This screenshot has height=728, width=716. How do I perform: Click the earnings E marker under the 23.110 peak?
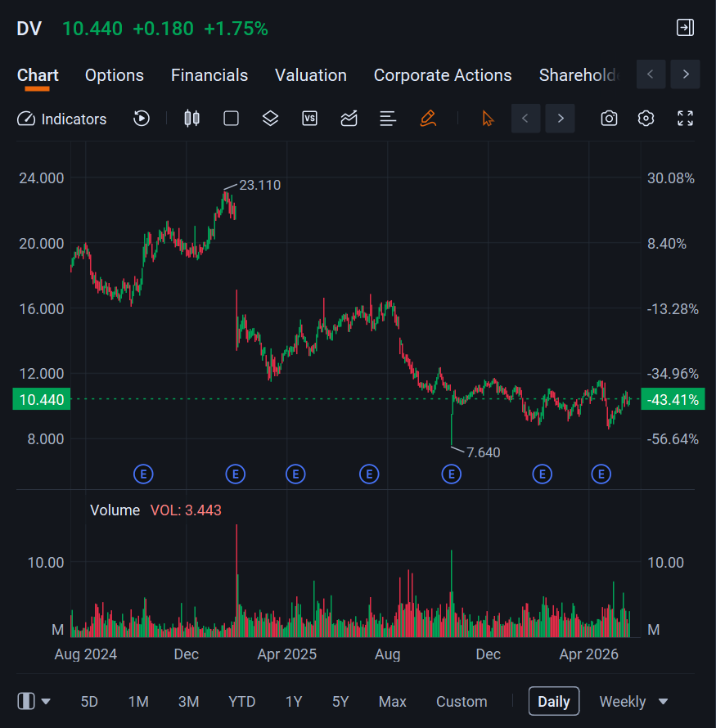236,474
